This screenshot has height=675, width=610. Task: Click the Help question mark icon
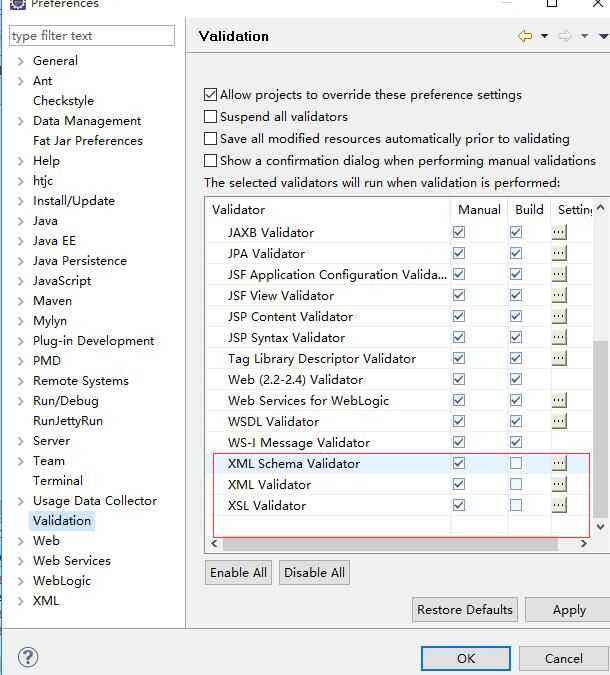point(28,657)
